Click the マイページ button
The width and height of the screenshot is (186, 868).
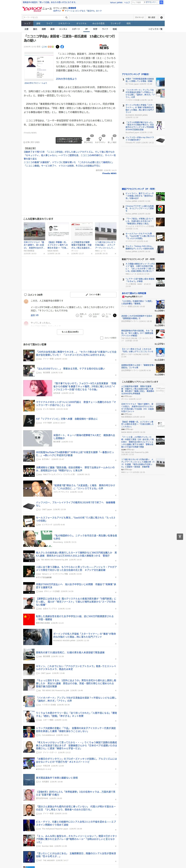coord(139,18)
